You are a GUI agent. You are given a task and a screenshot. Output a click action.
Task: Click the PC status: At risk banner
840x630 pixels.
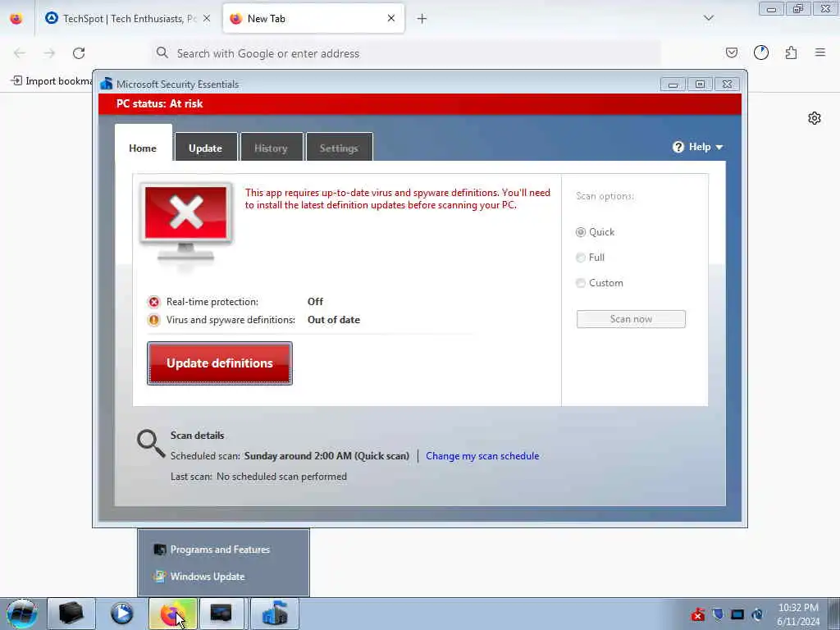420,104
